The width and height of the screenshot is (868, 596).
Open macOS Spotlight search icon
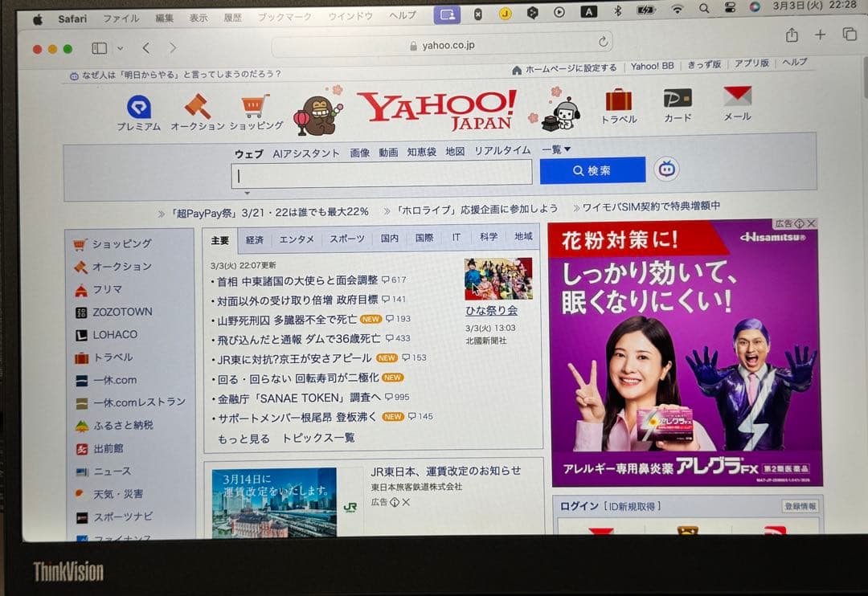point(703,9)
